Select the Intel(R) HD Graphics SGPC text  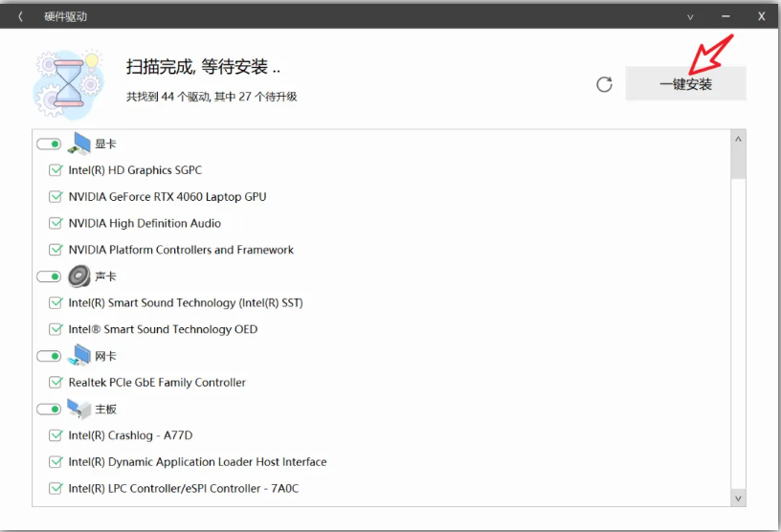pos(135,170)
